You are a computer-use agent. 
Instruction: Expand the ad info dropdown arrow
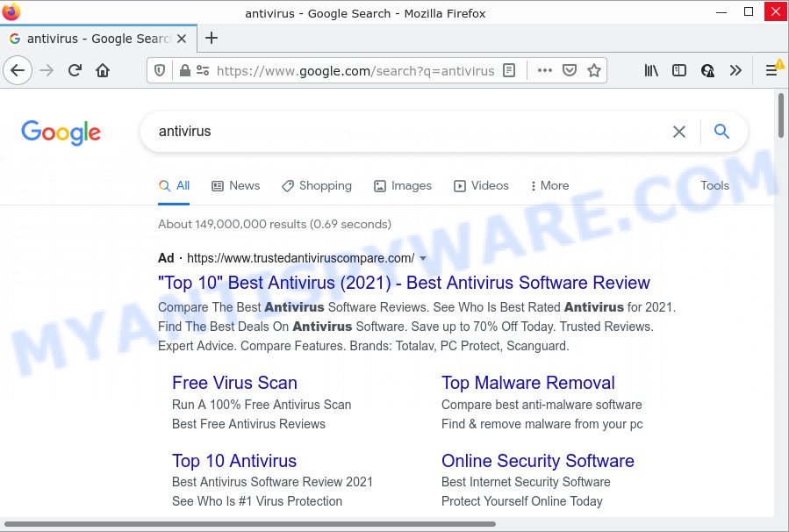pos(423,259)
